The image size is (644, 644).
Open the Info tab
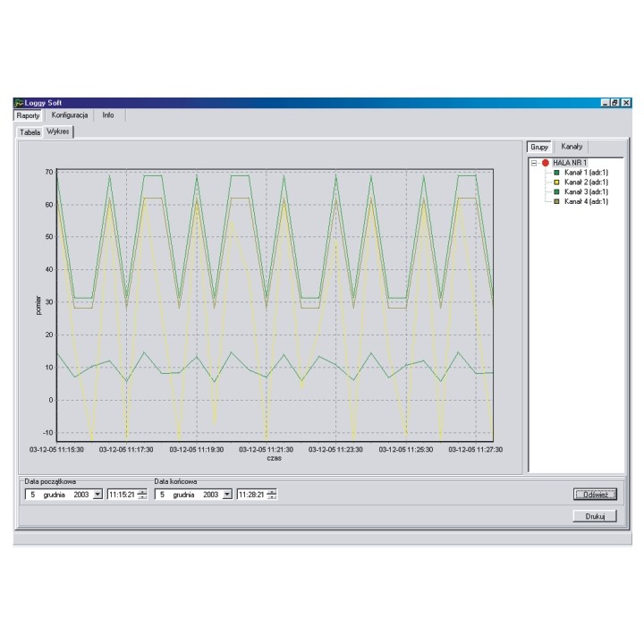108,115
